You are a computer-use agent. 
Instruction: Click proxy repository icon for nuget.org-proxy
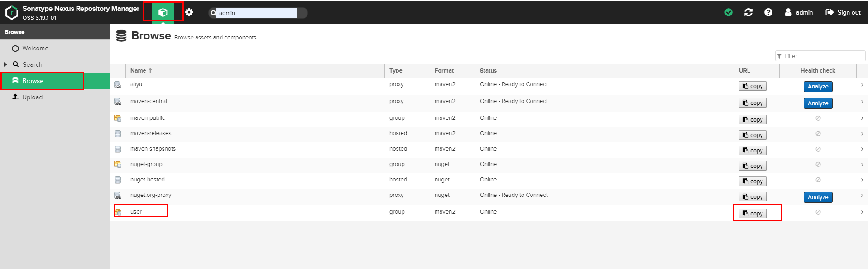(118, 196)
